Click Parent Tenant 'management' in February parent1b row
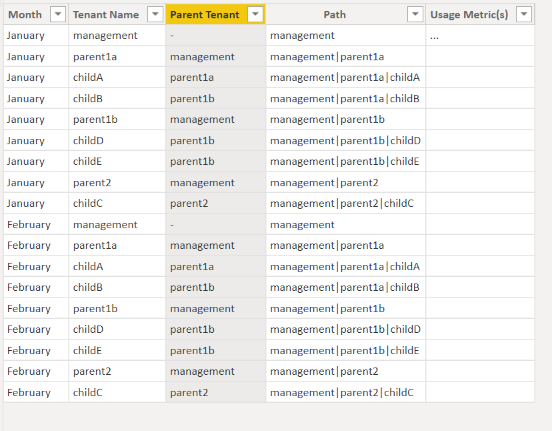 point(202,308)
